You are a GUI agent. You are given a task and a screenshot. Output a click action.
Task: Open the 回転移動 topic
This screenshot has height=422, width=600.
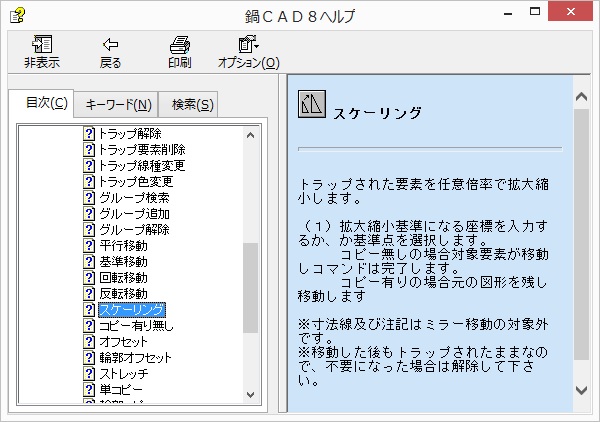point(123,277)
